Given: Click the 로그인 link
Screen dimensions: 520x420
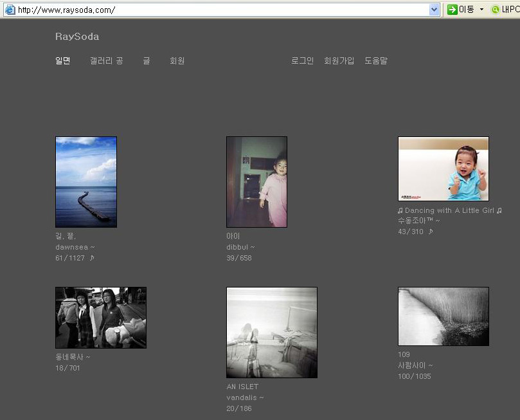Looking at the screenshot, I should [x=302, y=60].
